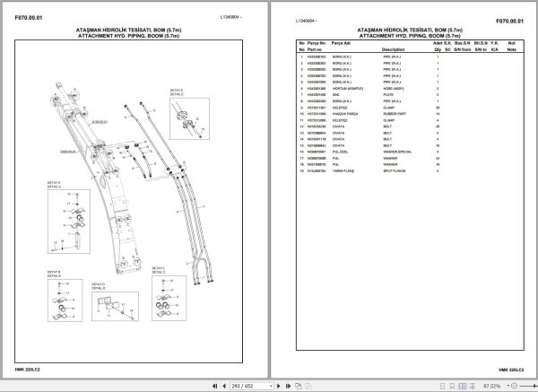The height and width of the screenshot is (392, 538).
Task: Click the DETAY D detail label
Action: click(98, 284)
